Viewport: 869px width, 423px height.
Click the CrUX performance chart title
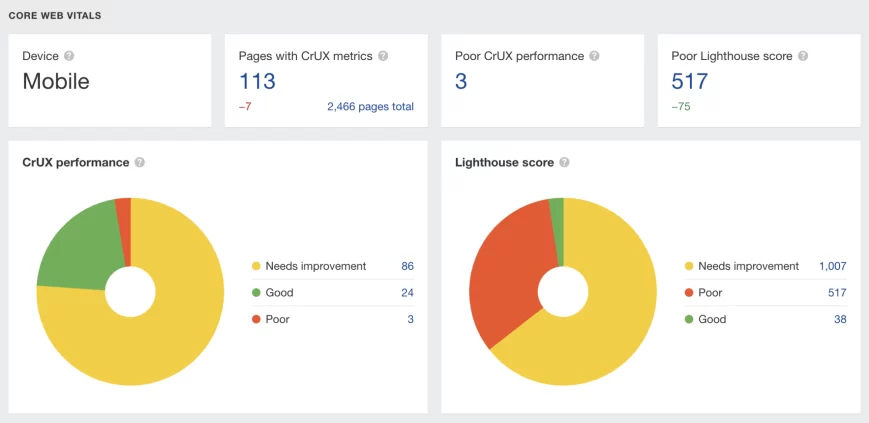(x=76, y=162)
